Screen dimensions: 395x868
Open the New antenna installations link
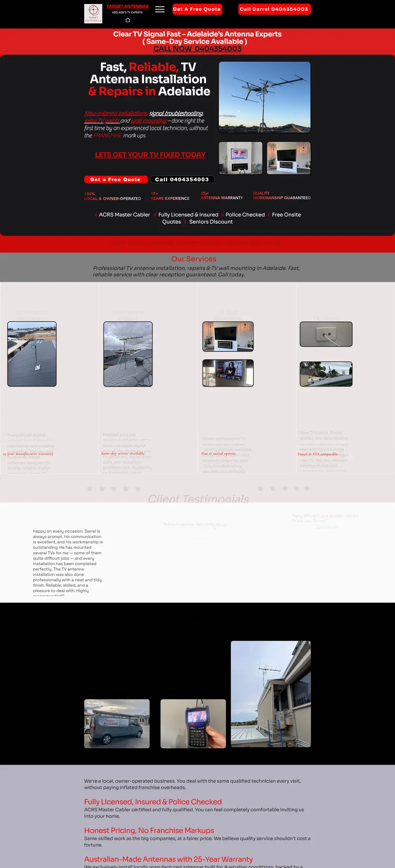click(116, 113)
